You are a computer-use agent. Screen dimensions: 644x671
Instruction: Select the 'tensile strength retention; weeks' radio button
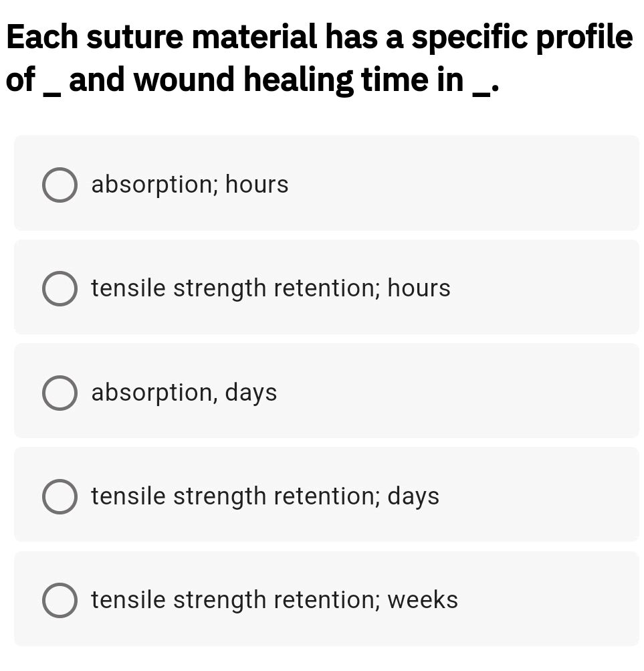60,600
